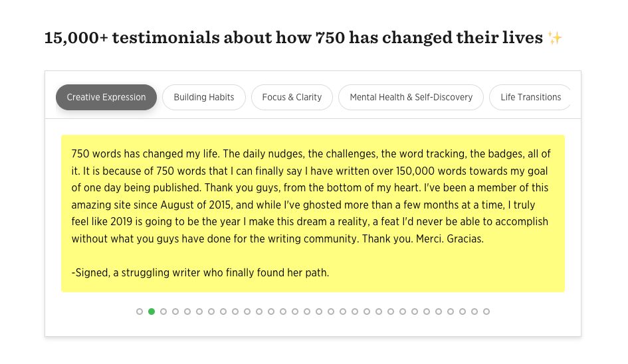Choose the sixth pagination dot
This screenshot has height=364, width=628.
pyautogui.click(x=199, y=312)
